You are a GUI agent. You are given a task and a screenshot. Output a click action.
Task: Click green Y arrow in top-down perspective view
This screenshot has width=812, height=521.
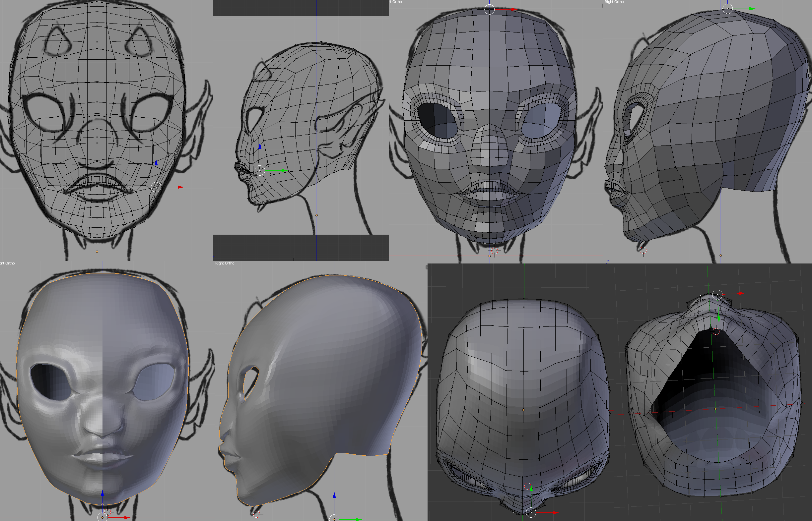point(531,489)
